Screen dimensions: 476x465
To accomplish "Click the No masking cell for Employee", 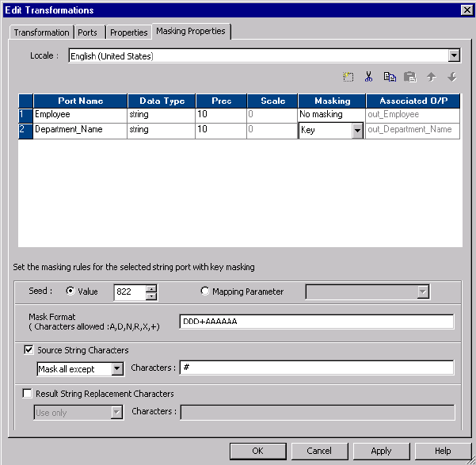I will pos(332,115).
